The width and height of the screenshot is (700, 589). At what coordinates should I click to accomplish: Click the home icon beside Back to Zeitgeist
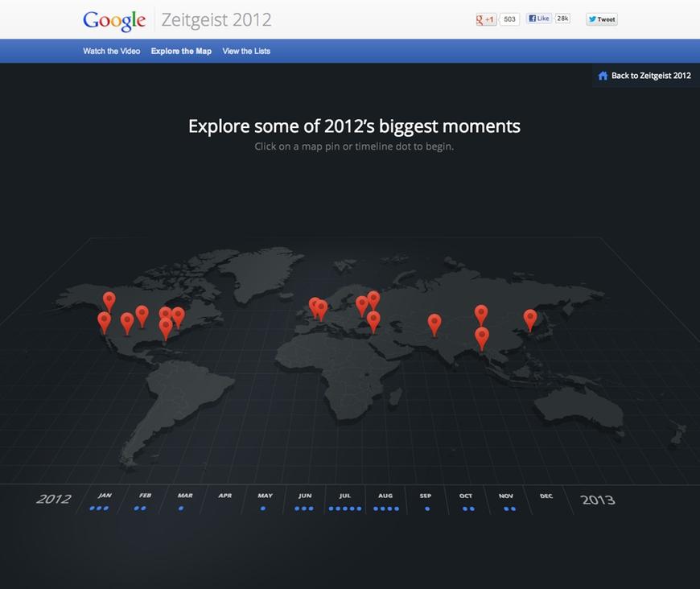603,76
